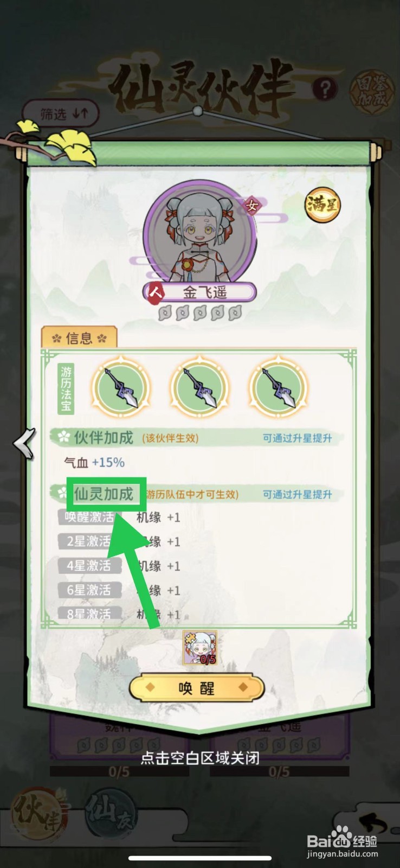400x868 pixels.
Task: Tap the 唤醒 button
Action: click(197, 688)
